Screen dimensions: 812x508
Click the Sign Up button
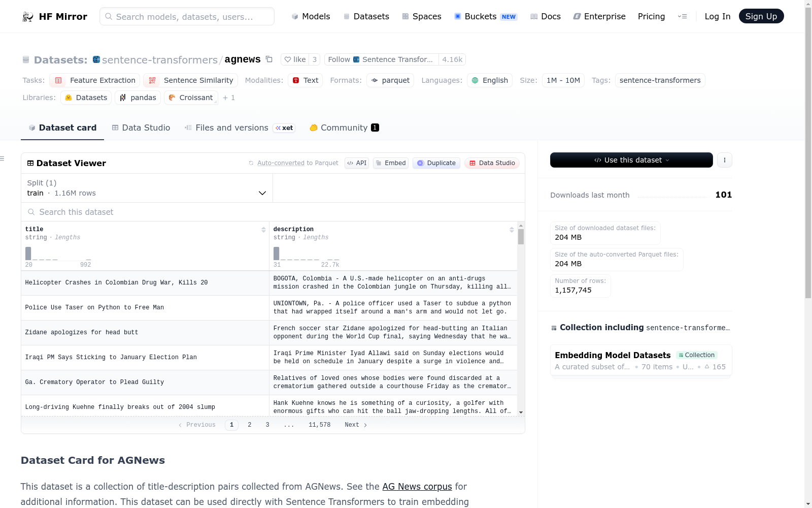pos(761,16)
